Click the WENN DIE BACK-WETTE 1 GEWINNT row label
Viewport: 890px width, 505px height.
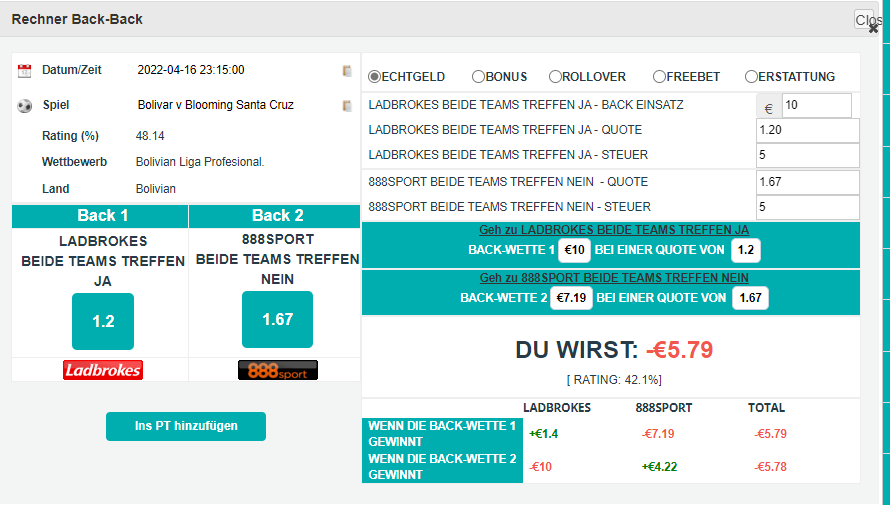tap(442, 434)
